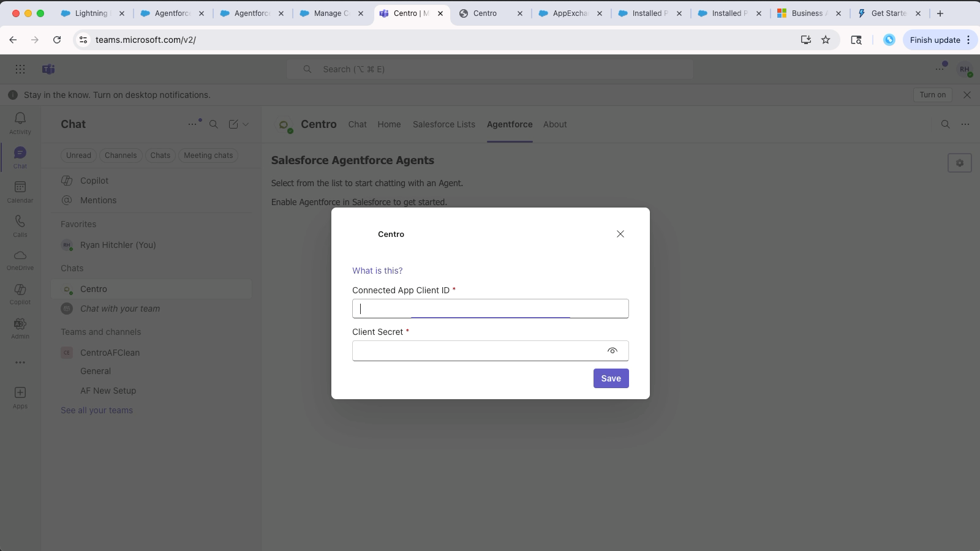Toggle the Channels chat filter
This screenshot has width=980, height=551.
121,156
